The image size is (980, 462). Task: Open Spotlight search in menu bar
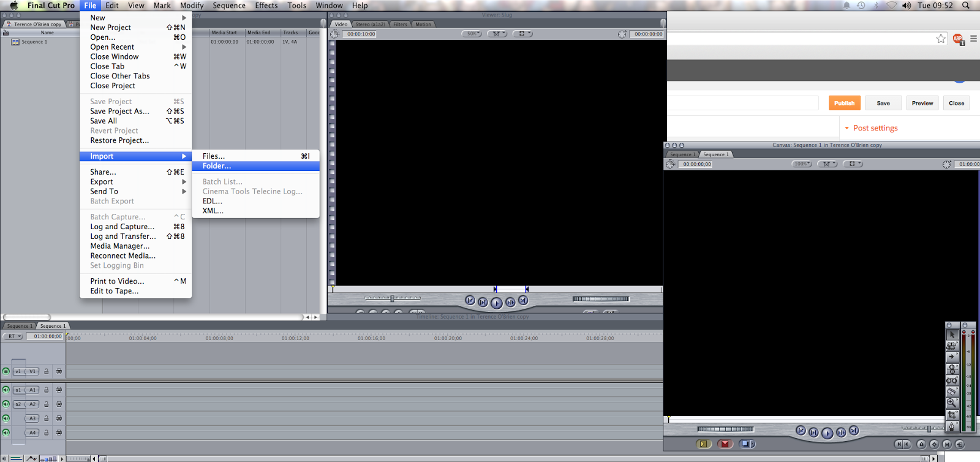click(x=966, y=5)
